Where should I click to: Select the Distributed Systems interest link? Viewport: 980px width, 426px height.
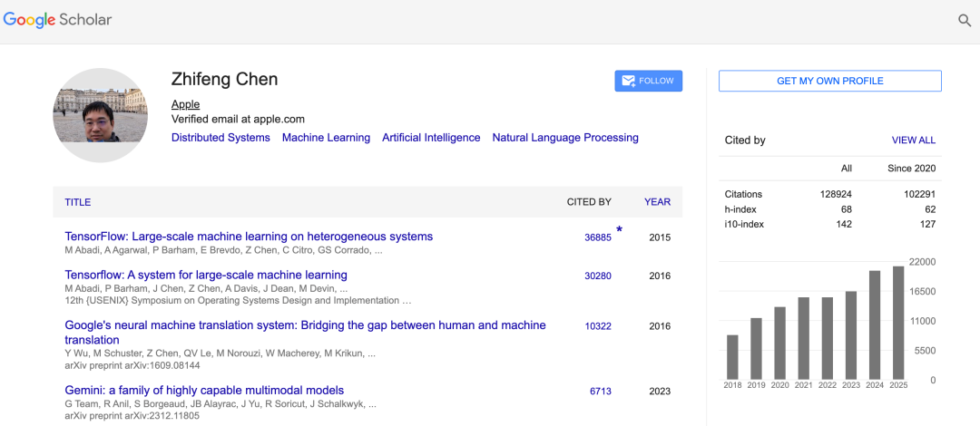click(x=220, y=138)
